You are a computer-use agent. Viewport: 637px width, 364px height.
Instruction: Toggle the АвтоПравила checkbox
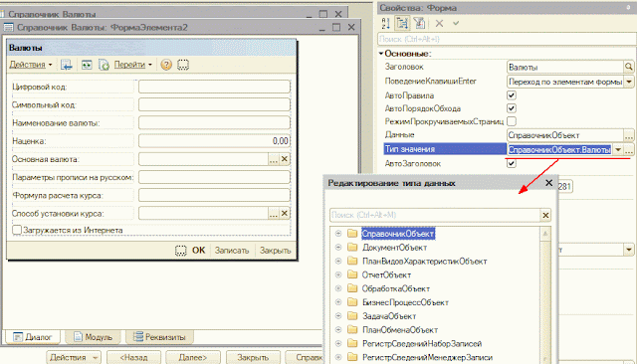512,95
